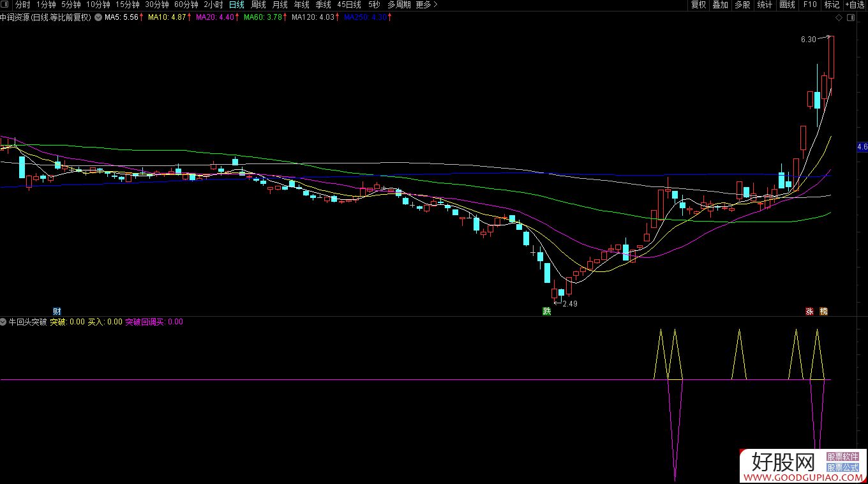Select the 2小时 period
Screen dimensions: 868x484
213,4
